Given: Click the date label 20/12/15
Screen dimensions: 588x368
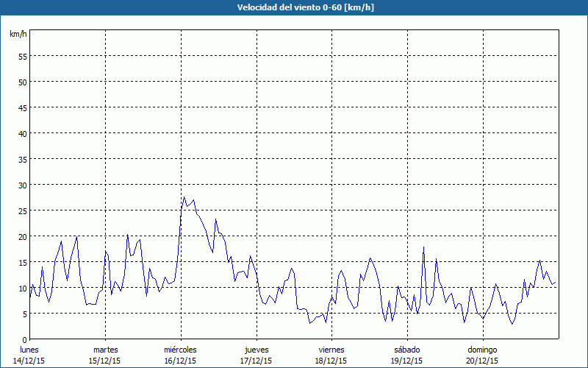Looking at the screenshot, I should coord(482,361).
